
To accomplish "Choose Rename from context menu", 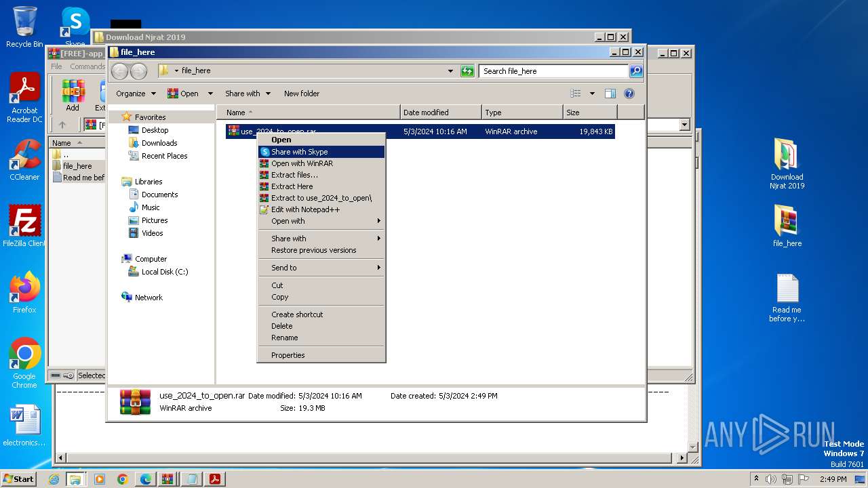I will [321, 338].
